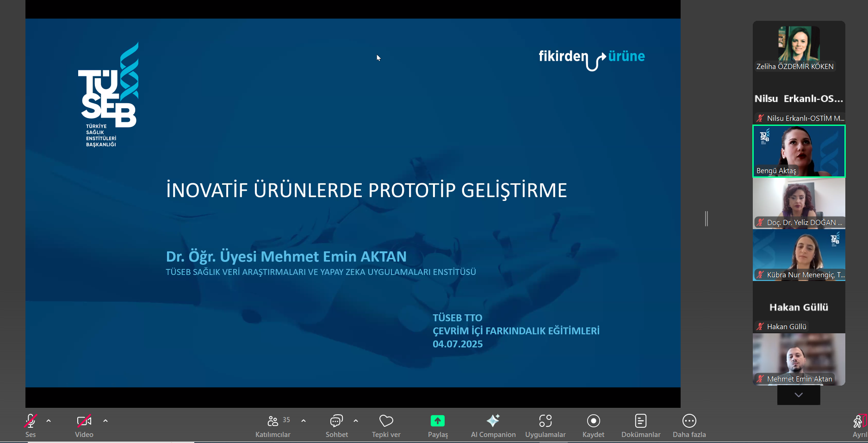Start recording with Kaydet

pos(594,425)
